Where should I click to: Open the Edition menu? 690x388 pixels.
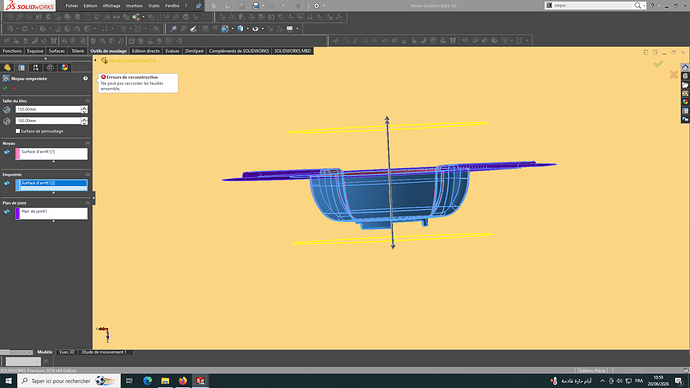(90, 6)
